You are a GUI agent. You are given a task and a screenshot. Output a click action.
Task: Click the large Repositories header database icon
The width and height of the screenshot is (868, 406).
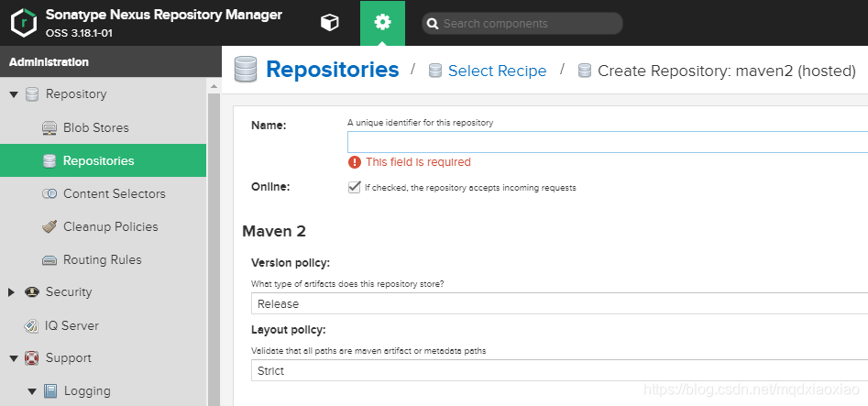(x=246, y=70)
